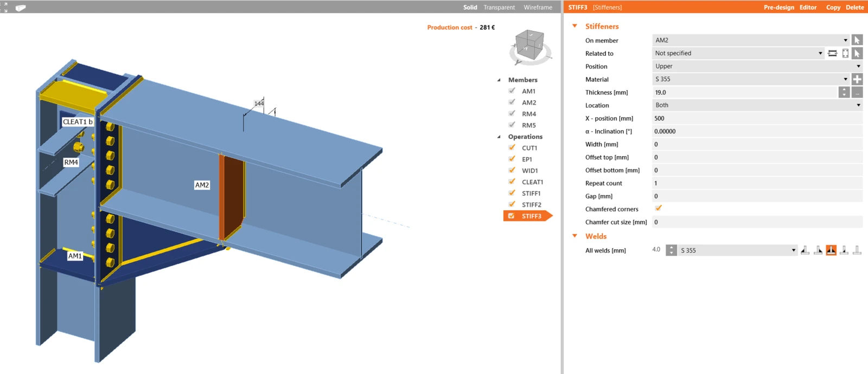868x374 pixels.
Task: Pick member arrow icon beside On member field
Action: (857, 40)
